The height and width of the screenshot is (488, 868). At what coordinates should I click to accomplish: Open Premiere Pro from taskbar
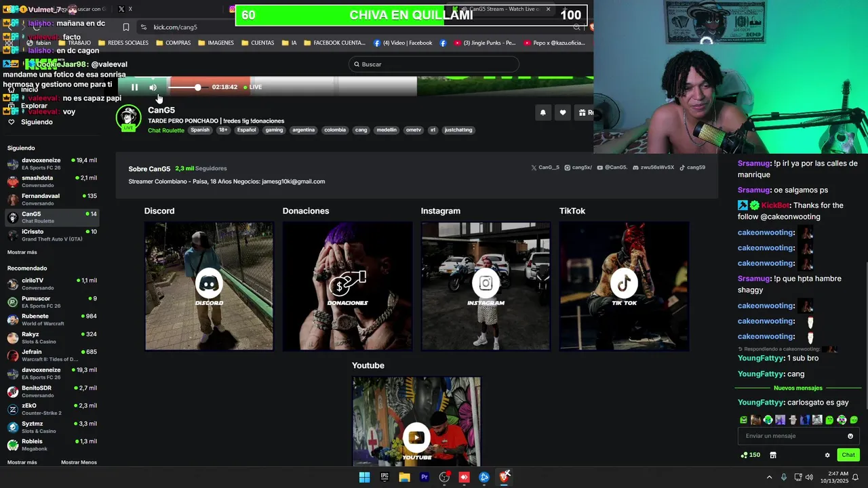425,477
